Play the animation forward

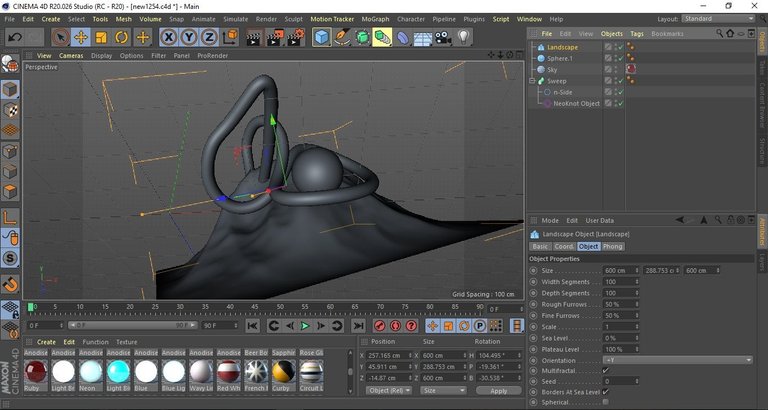[305, 326]
